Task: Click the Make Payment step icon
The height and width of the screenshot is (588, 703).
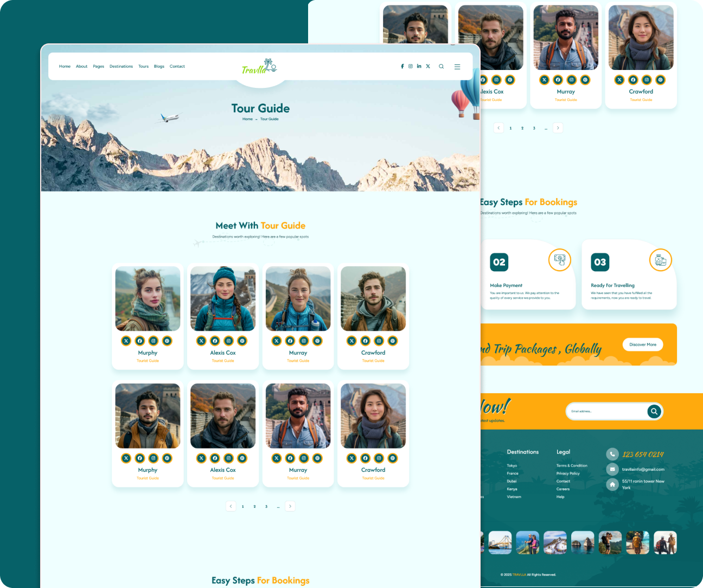Action: click(559, 260)
